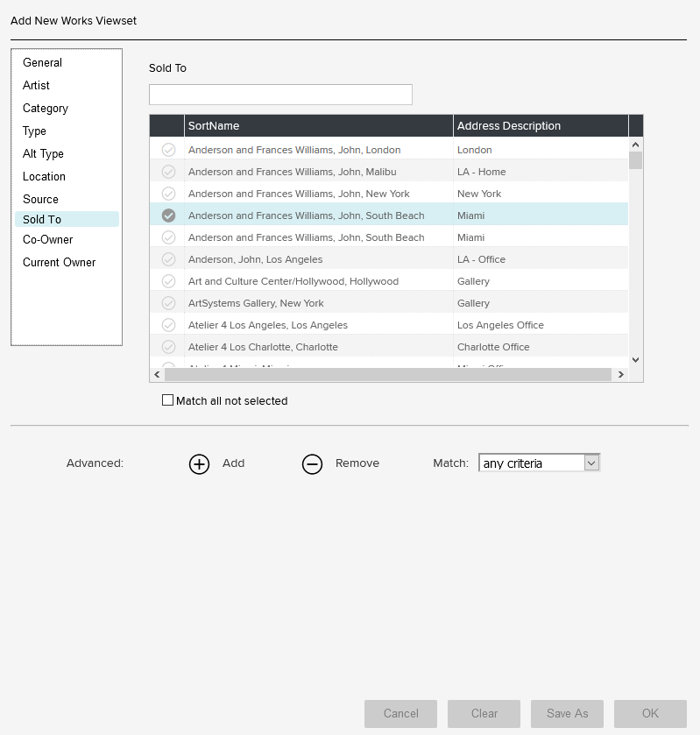700x735 pixels.
Task: Sort list by SortName column header
Action: (318, 126)
